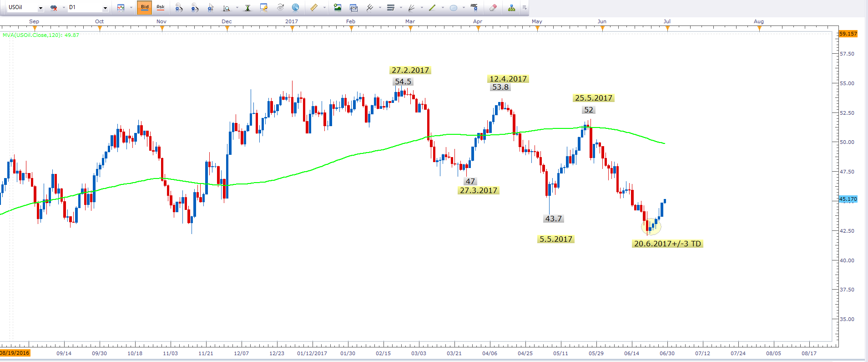Open the toolbar overflow options menu
The image size is (868, 362).
point(525,7)
